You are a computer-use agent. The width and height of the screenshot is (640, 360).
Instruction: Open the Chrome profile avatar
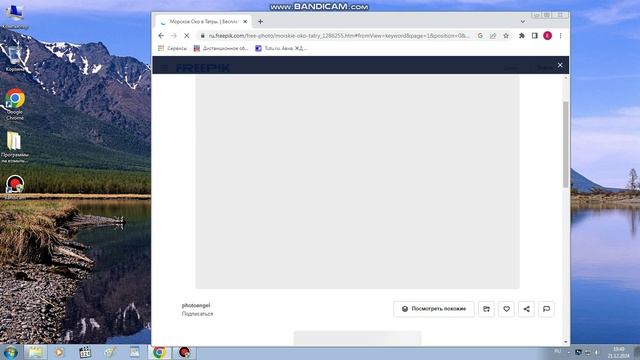click(548, 36)
